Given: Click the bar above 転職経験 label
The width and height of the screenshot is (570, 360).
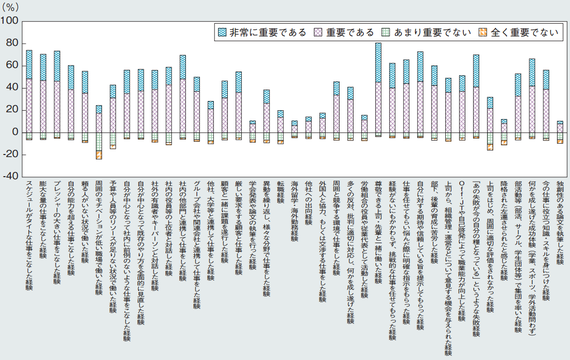Looking at the screenshot, I should [x=280, y=127].
